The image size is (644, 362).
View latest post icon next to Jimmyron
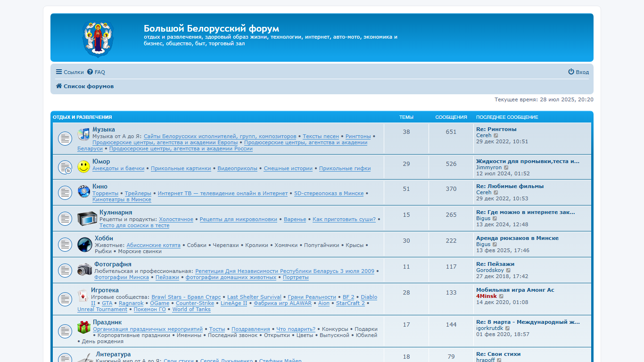[x=506, y=168]
